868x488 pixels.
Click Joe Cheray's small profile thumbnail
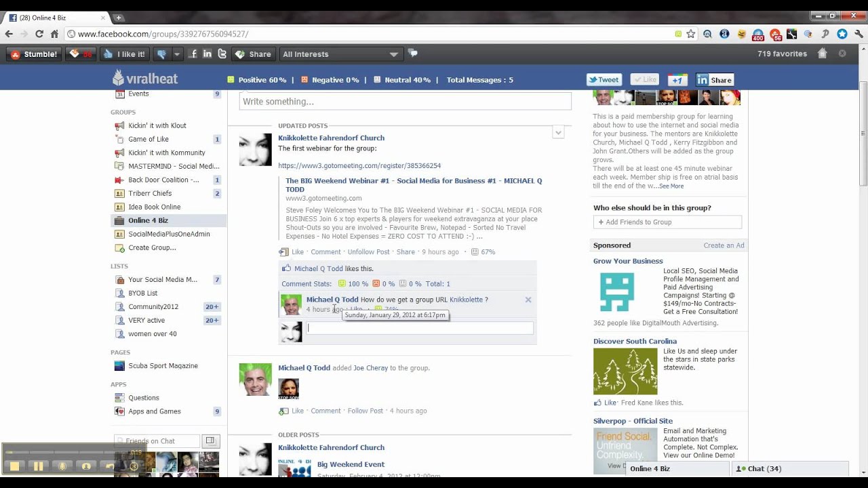point(288,388)
